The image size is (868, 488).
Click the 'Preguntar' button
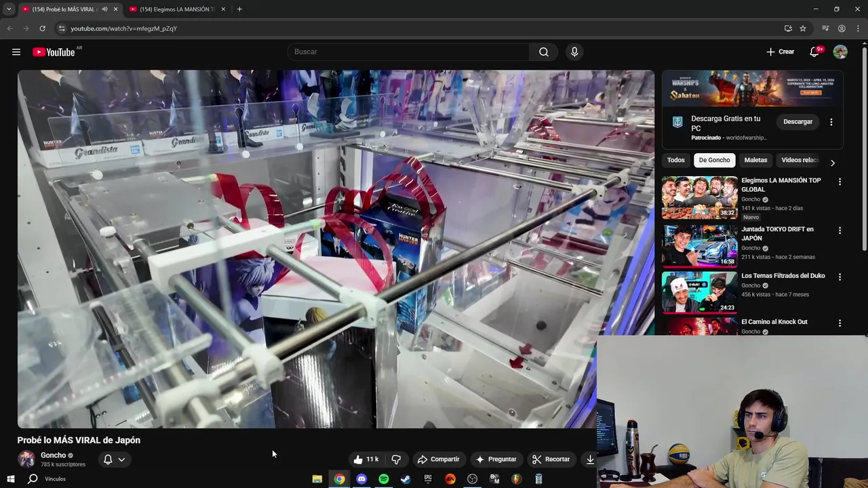tap(496, 460)
